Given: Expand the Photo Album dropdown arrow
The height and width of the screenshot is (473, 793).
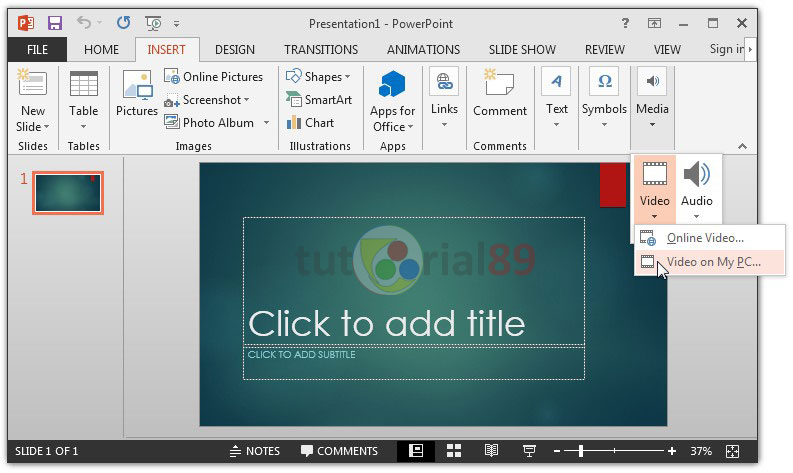Looking at the screenshot, I should [x=266, y=123].
